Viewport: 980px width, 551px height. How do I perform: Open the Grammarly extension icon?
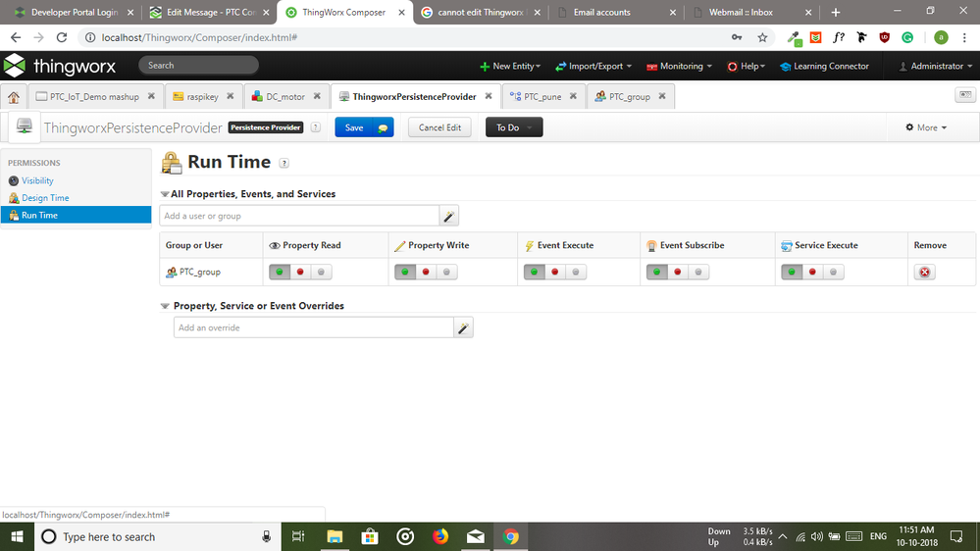pyautogui.click(x=907, y=37)
